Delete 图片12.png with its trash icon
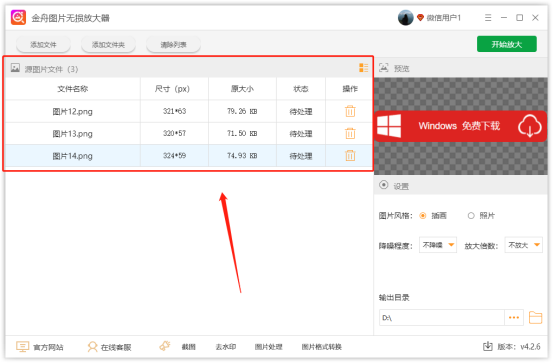Viewport: 553px width, 364px height. (x=350, y=111)
